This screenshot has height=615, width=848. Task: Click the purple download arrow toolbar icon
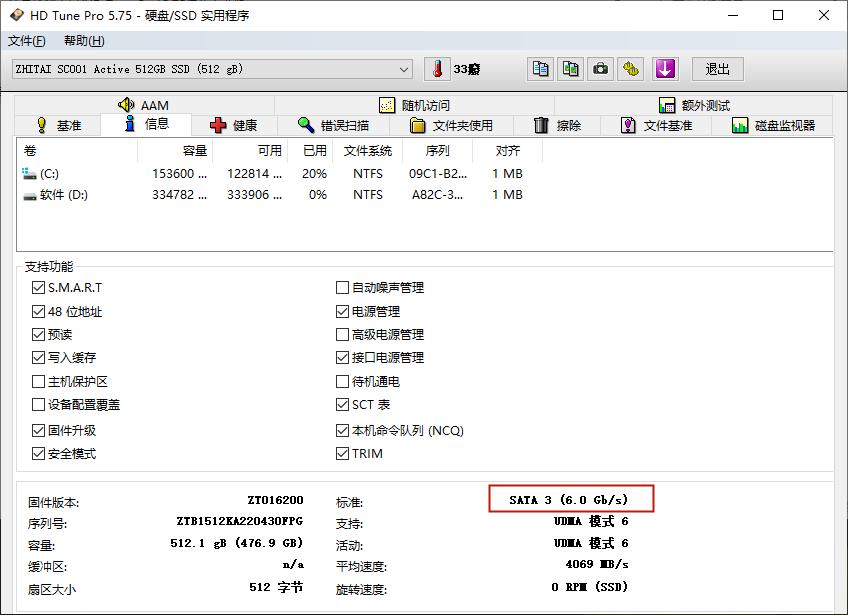pyautogui.click(x=663, y=69)
